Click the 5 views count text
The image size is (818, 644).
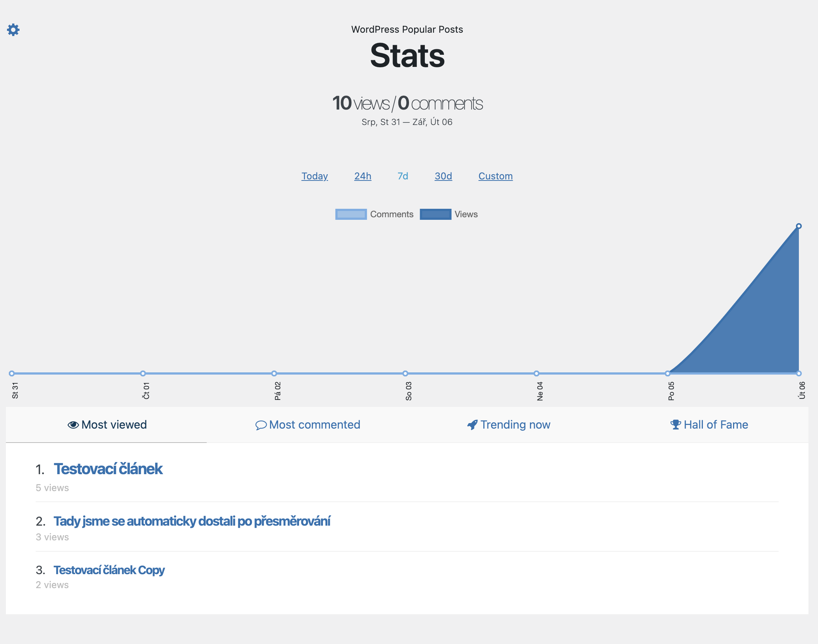[x=53, y=488]
